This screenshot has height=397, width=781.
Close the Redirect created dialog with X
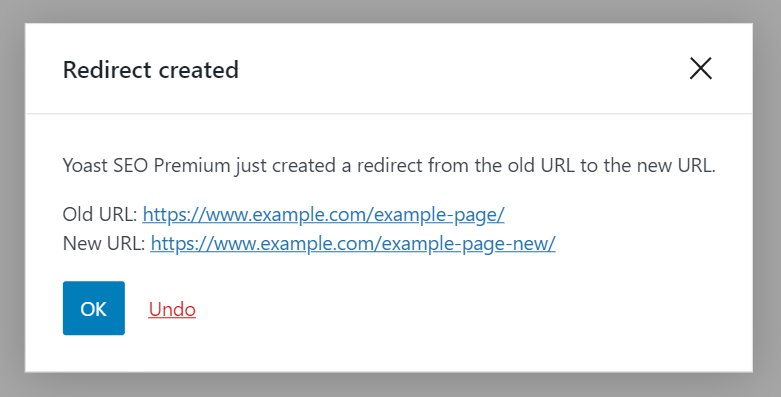click(x=701, y=69)
